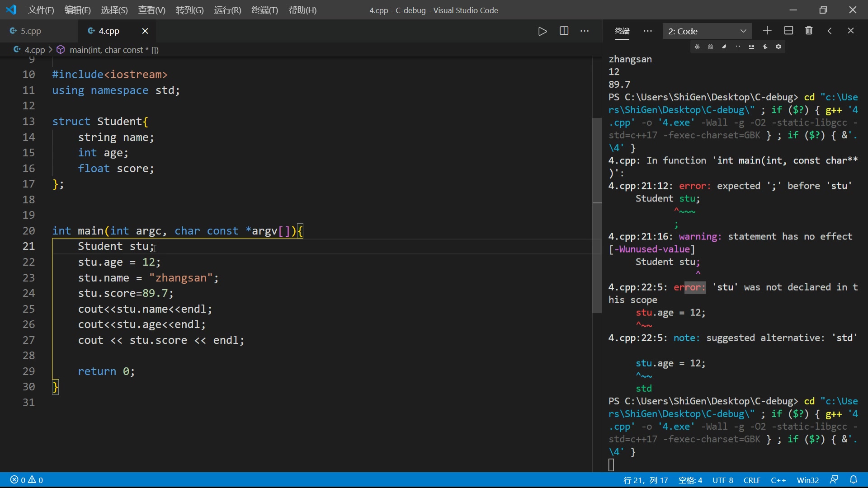
Task: Click 'return 0;' on line 29
Action: coord(106,371)
